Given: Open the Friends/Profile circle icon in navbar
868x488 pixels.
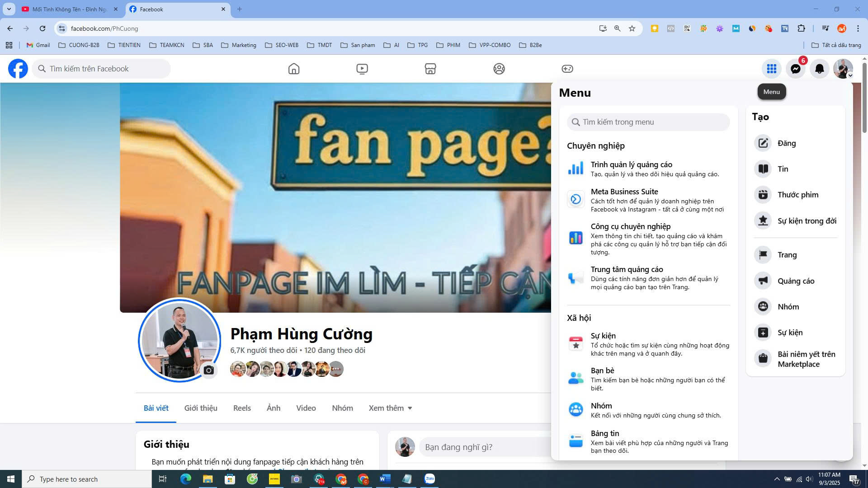Looking at the screenshot, I should pos(499,69).
